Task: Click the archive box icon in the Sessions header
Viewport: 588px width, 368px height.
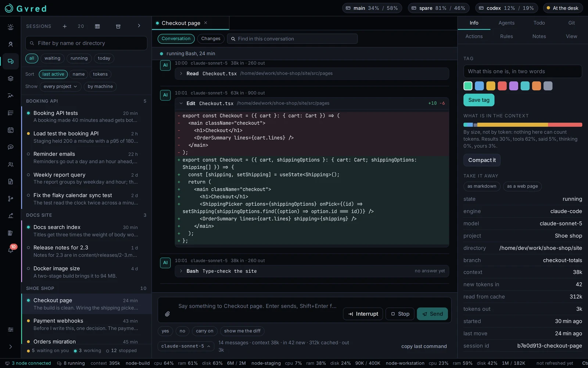Action: click(x=118, y=26)
